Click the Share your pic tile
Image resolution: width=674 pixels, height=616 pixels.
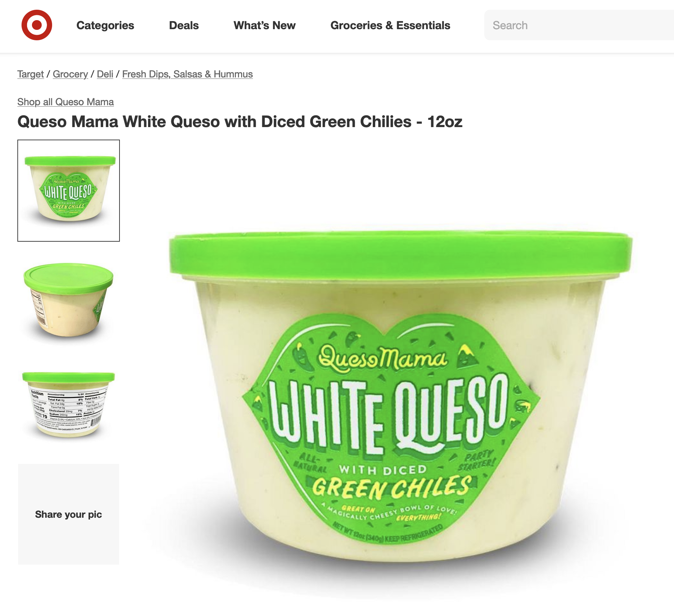tap(68, 514)
